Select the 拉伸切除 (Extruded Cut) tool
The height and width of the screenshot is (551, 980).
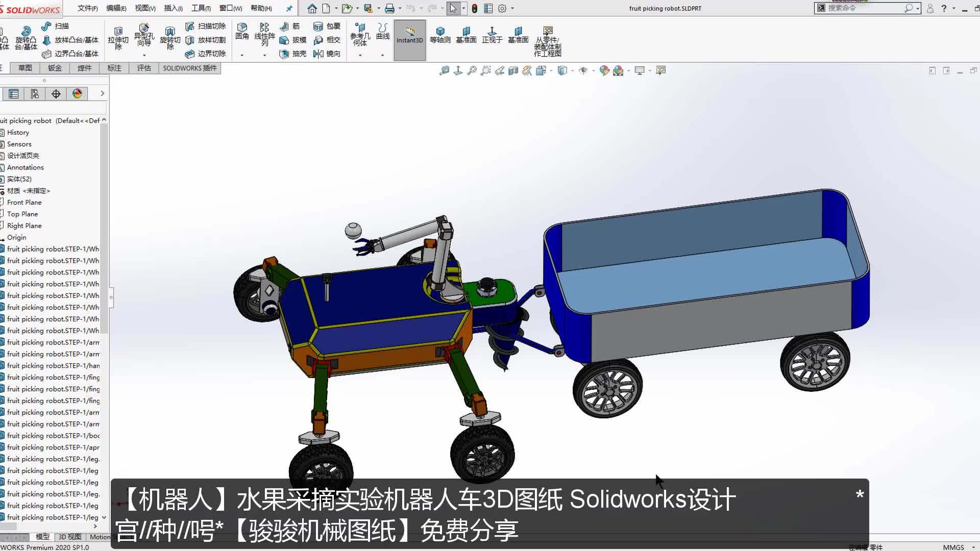pyautogui.click(x=118, y=37)
